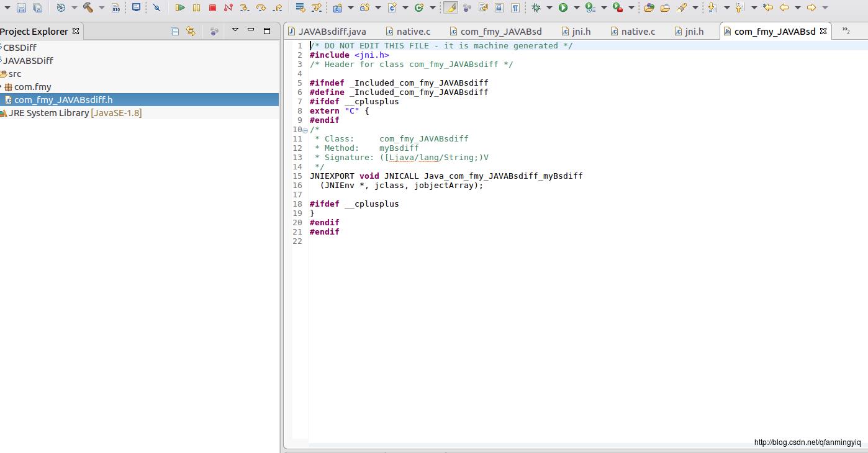Click the Save icon in the toolbar
The image size is (868, 453).
coord(21,7)
